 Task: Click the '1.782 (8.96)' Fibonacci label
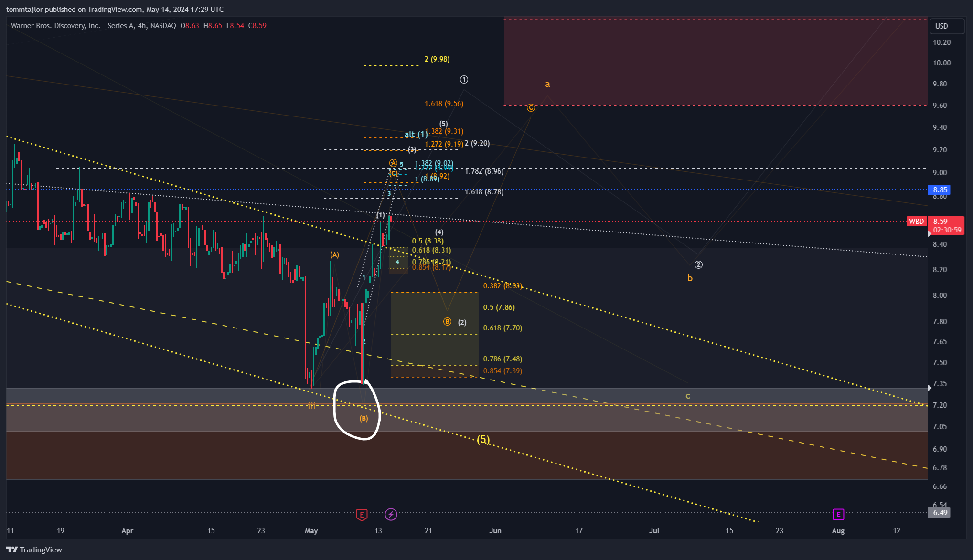point(484,171)
